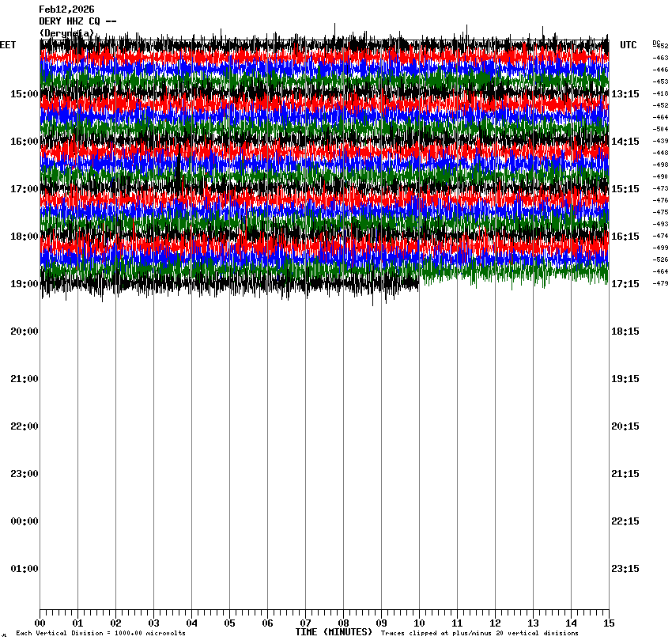Click the 07 minute tick label
The height and width of the screenshot is (644, 672).
306,623
